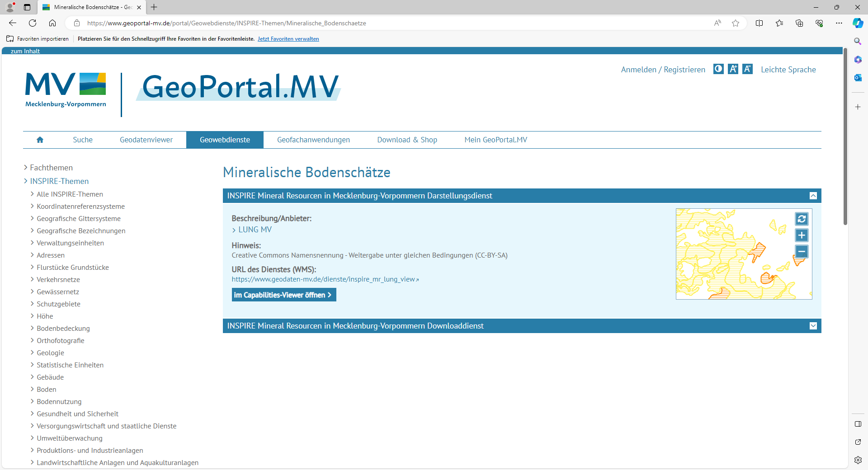The height and width of the screenshot is (470, 868).
Task: Open new browser tab
Action: click(x=154, y=7)
